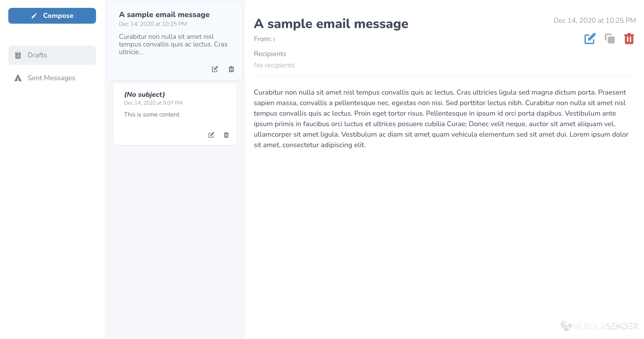Viewport: 644px width, 339px height.
Task: Edit the No subject draft
Action: 211,135
